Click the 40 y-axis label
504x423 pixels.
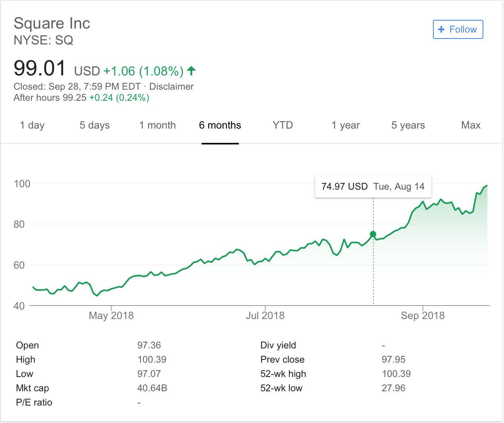click(19, 306)
